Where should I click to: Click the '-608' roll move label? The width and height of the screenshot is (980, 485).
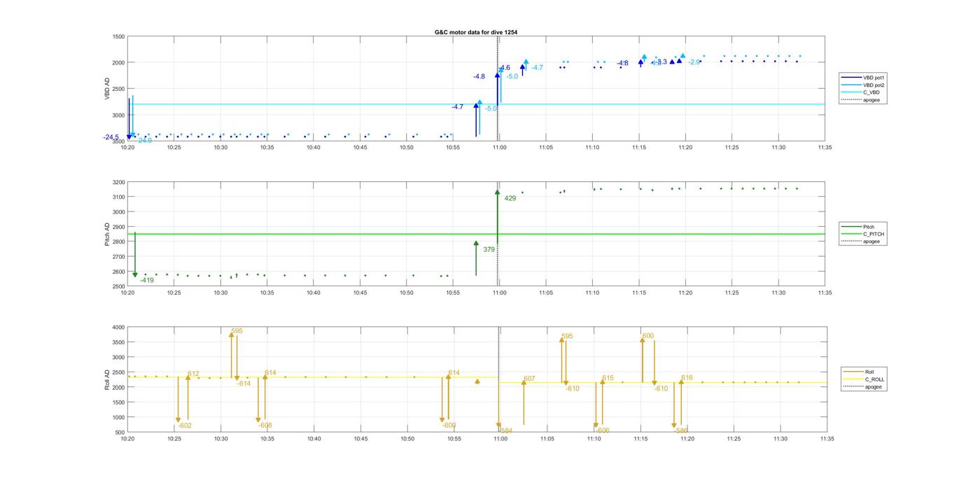265,426
